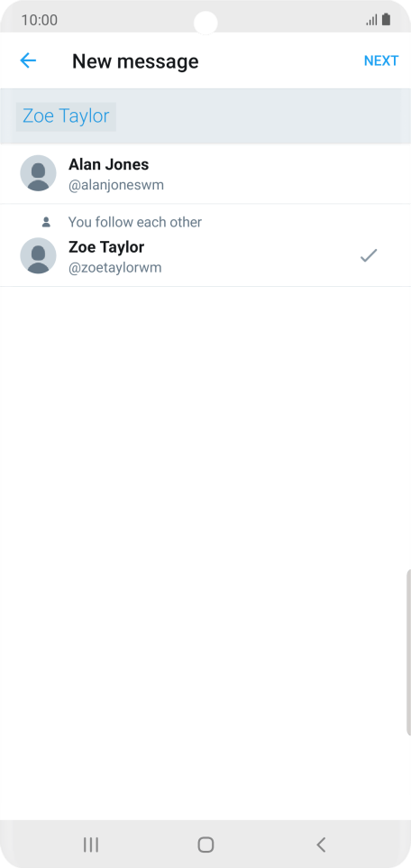Image resolution: width=411 pixels, height=868 pixels.
Task: Tap the New message title
Action: click(135, 60)
